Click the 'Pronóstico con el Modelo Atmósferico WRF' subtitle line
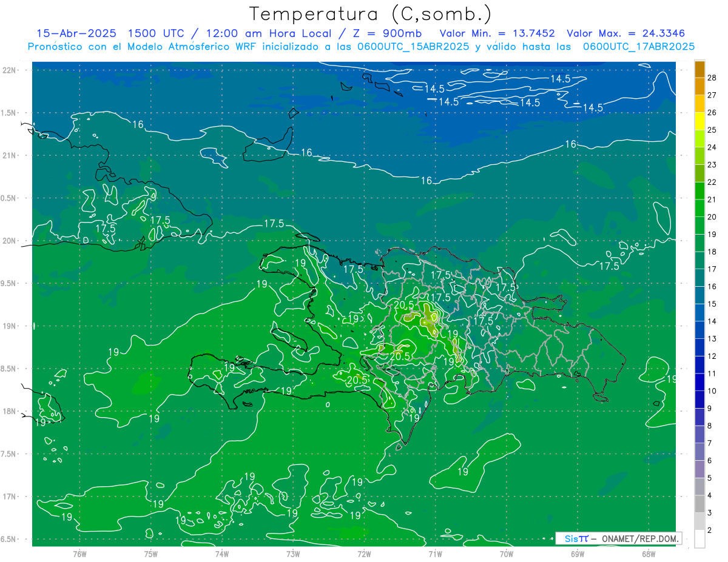Viewport: 728px width, 562px height. pos(361,47)
